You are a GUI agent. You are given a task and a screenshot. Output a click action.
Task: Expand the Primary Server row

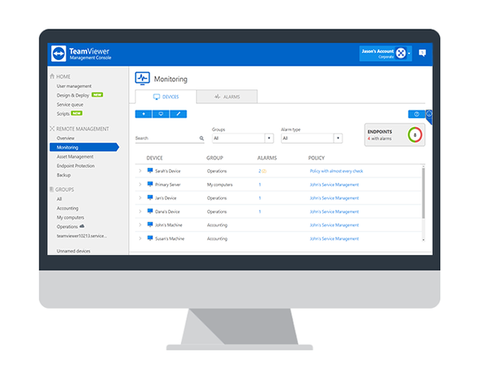140,184
